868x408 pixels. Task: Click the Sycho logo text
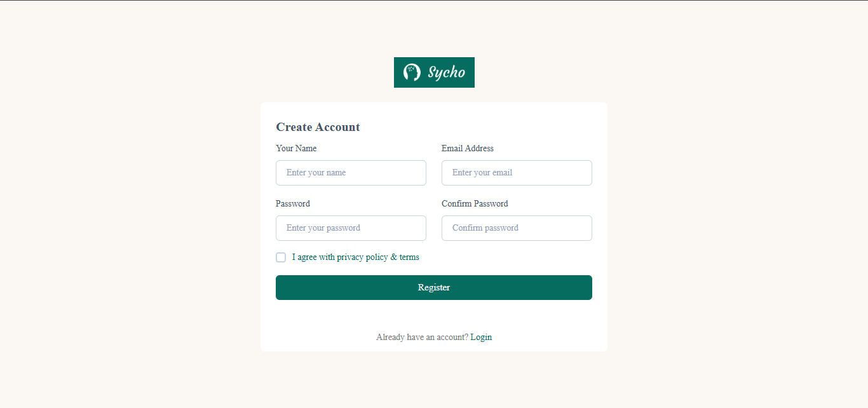446,72
